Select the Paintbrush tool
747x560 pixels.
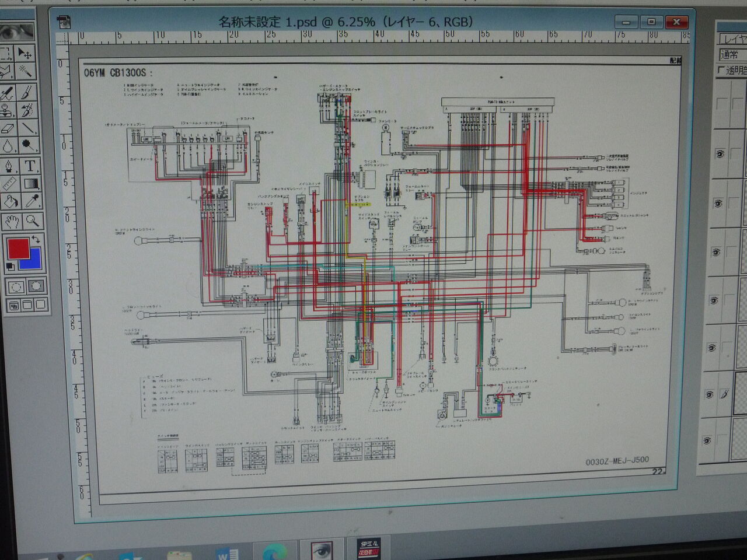(x=27, y=92)
